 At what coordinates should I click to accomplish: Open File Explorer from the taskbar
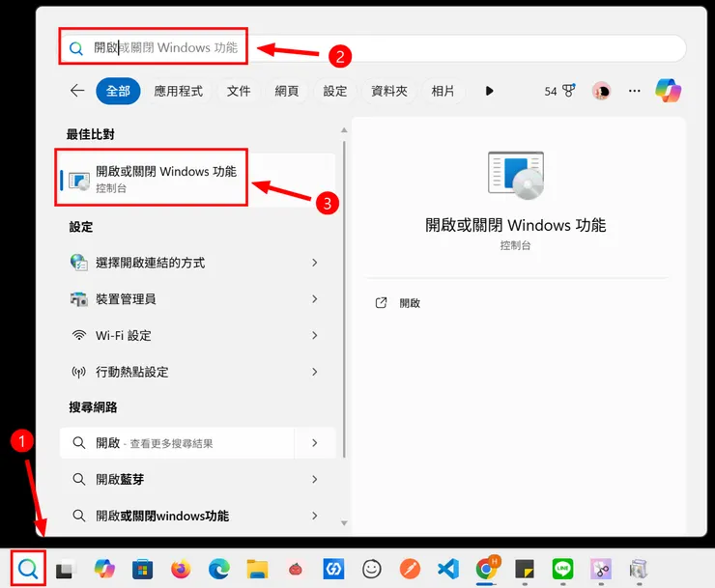click(x=257, y=570)
